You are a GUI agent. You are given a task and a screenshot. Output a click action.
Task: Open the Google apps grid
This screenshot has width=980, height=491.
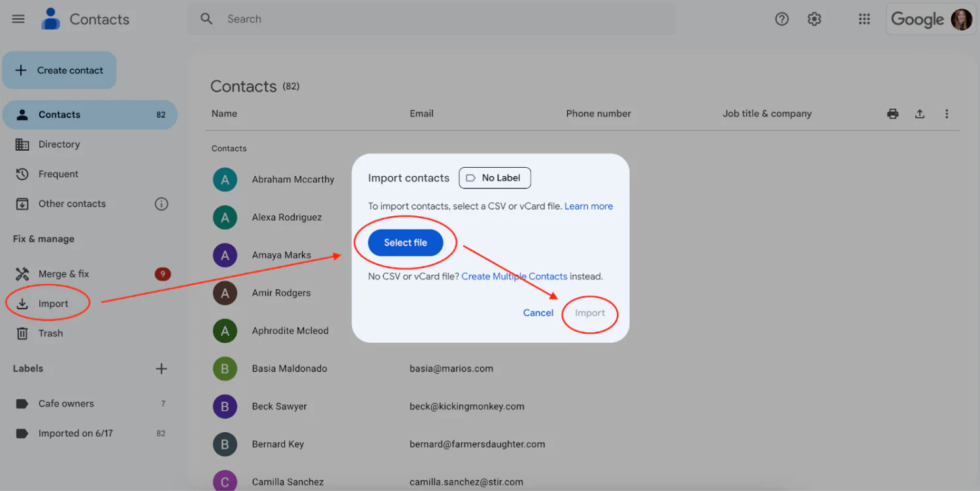point(864,19)
